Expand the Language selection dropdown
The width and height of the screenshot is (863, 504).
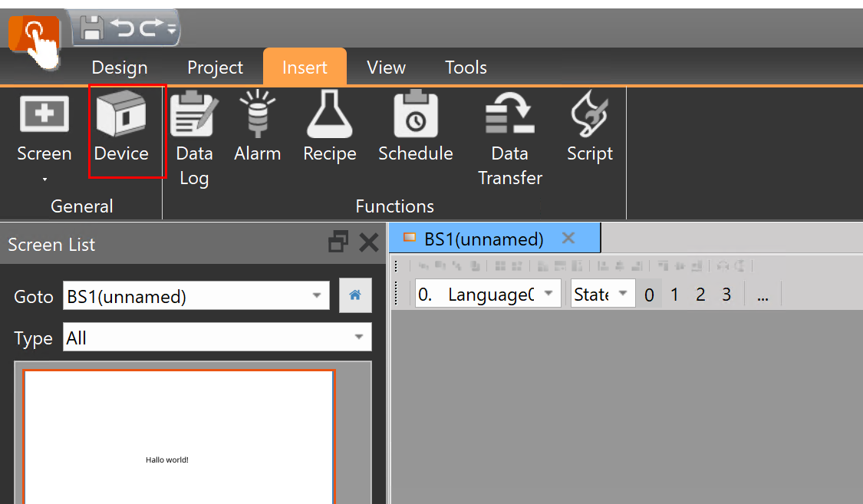pos(548,295)
